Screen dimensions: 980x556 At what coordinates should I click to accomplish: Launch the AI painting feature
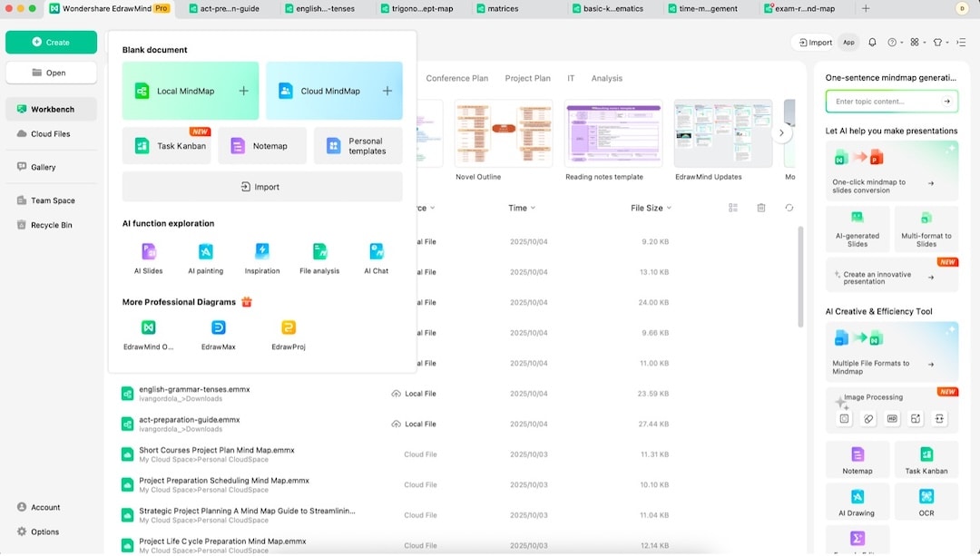205,255
